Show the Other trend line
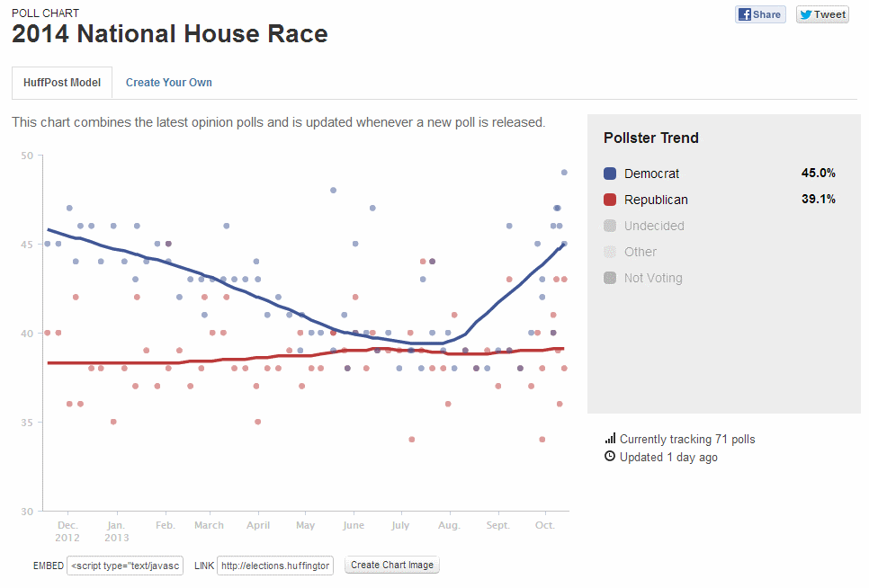The height and width of the screenshot is (588, 869). (x=641, y=252)
